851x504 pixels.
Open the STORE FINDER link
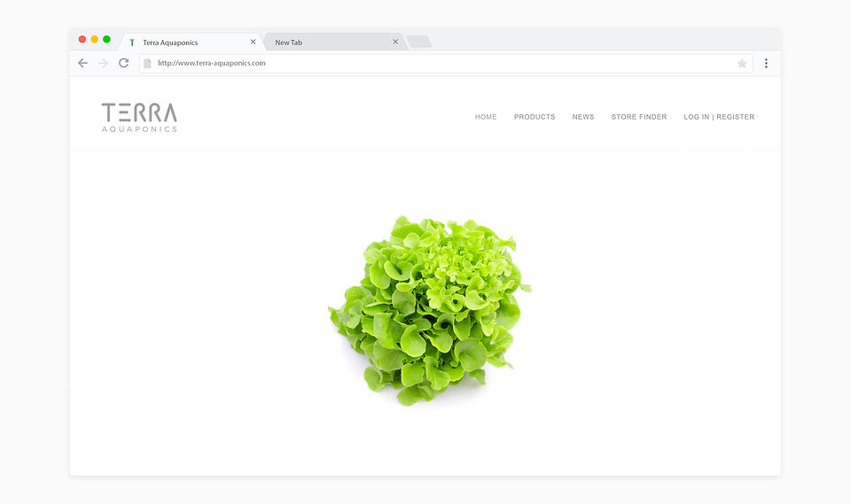click(x=639, y=117)
